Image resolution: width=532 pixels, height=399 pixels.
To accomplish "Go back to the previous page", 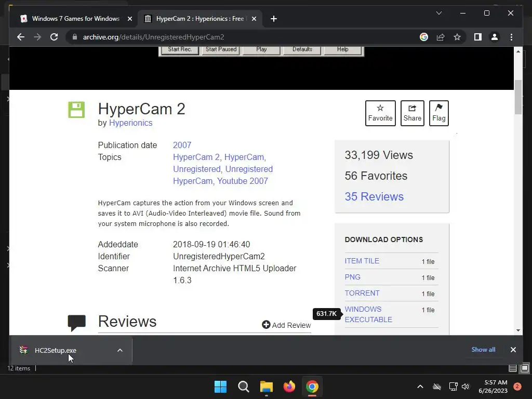I will (x=21, y=37).
